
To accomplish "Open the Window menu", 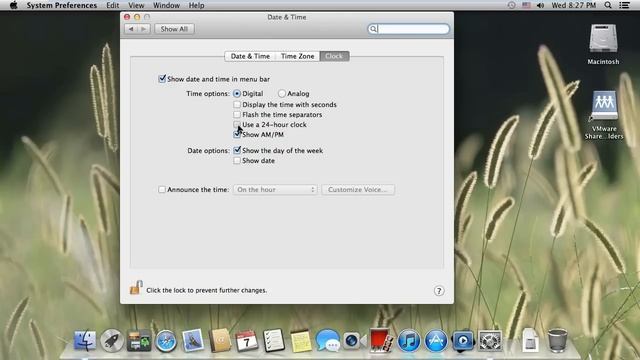I will (x=166, y=5).
